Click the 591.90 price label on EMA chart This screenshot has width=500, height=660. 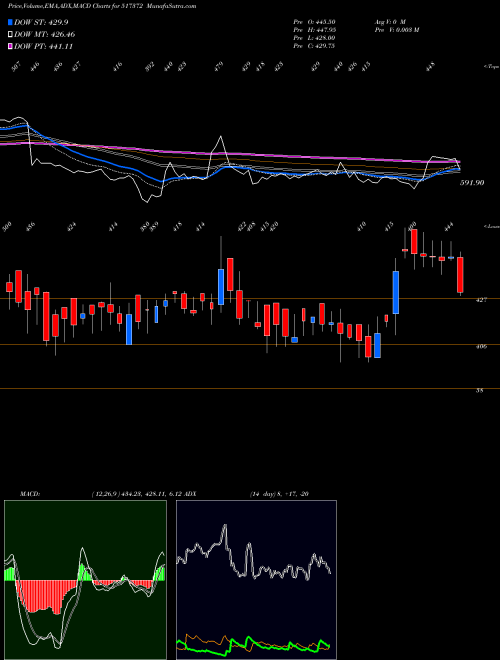coord(472,183)
